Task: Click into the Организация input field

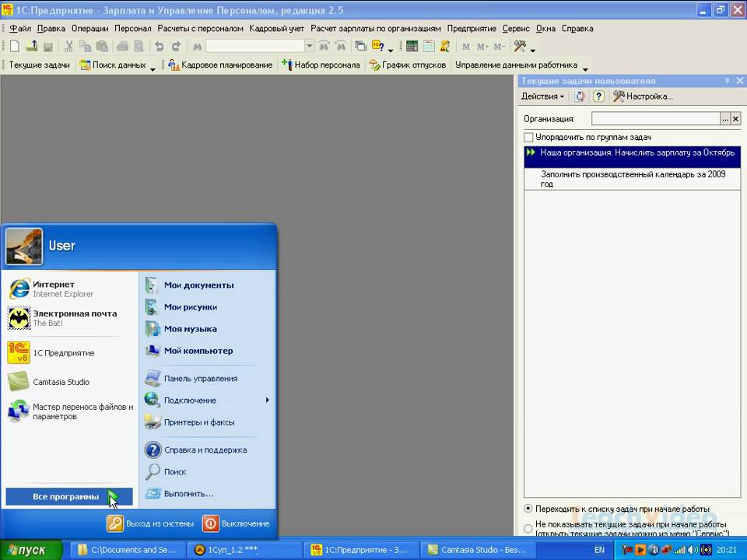Action: point(655,119)
